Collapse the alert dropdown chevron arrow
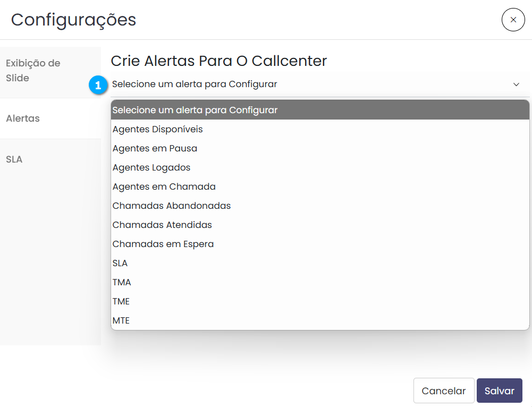The height and width of the screenshot is (407, 532). pos(516,84)
